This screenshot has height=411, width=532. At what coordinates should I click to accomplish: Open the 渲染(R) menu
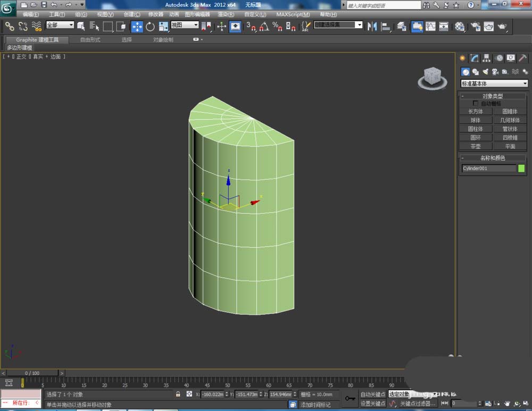coord(226,14)
